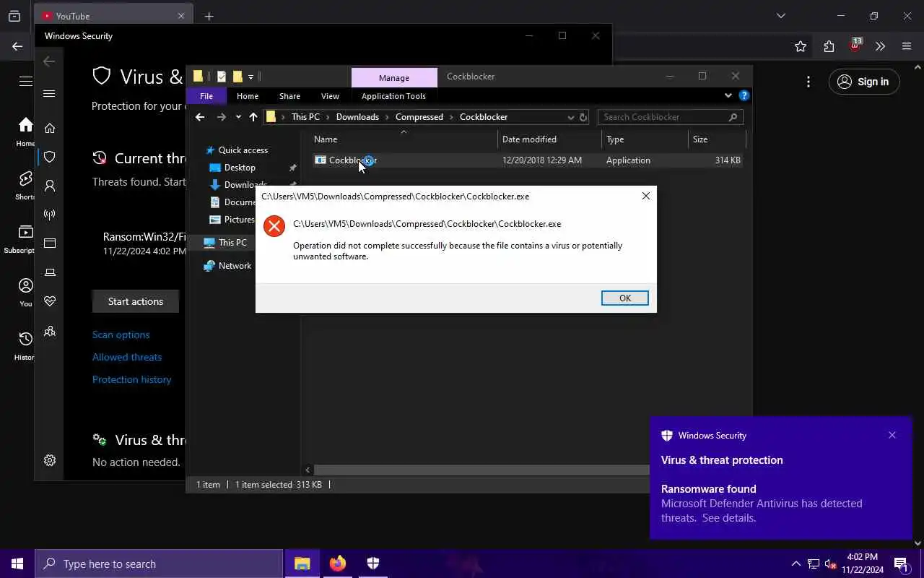Click OK in the virus error dialog

point(624,298)
